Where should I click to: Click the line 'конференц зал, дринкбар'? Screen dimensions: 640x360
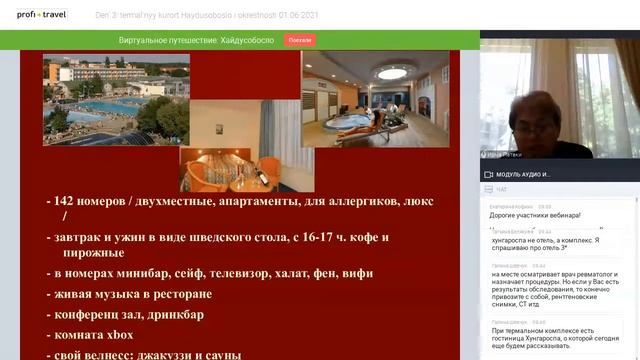point(125,314)
